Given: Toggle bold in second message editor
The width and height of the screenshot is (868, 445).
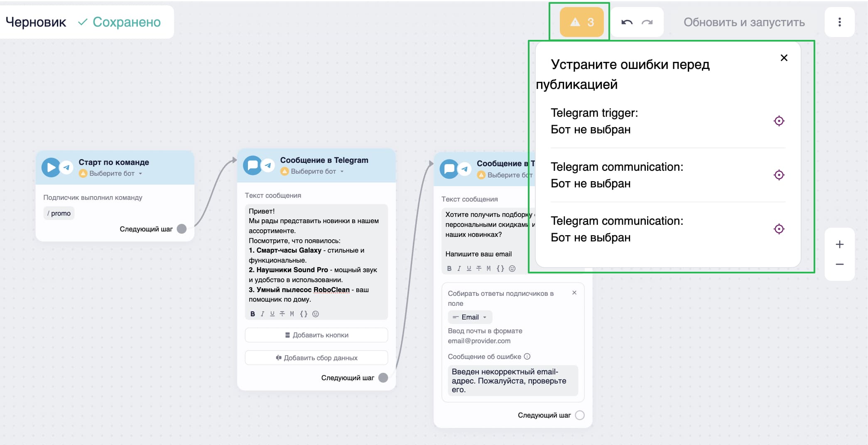Looking at the screenshot, I should point(449,269).
